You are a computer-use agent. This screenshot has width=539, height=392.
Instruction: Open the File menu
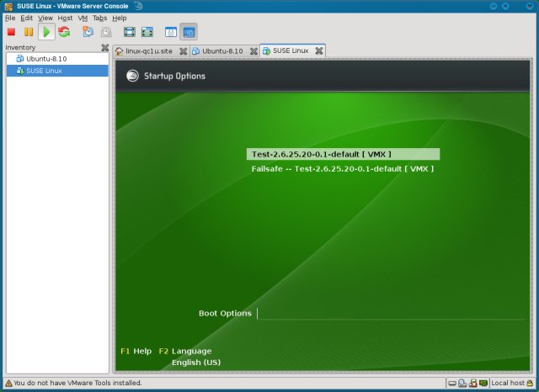pos(10,18)
